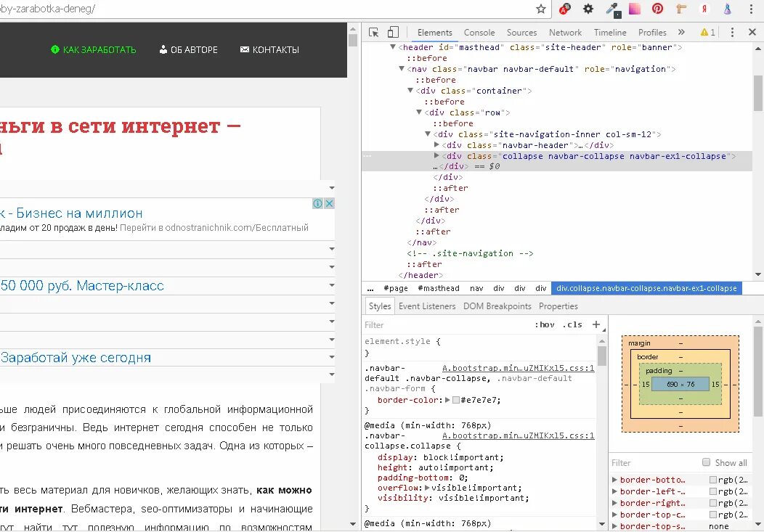Bookmark page with star icon

click(x=540, y=9)
